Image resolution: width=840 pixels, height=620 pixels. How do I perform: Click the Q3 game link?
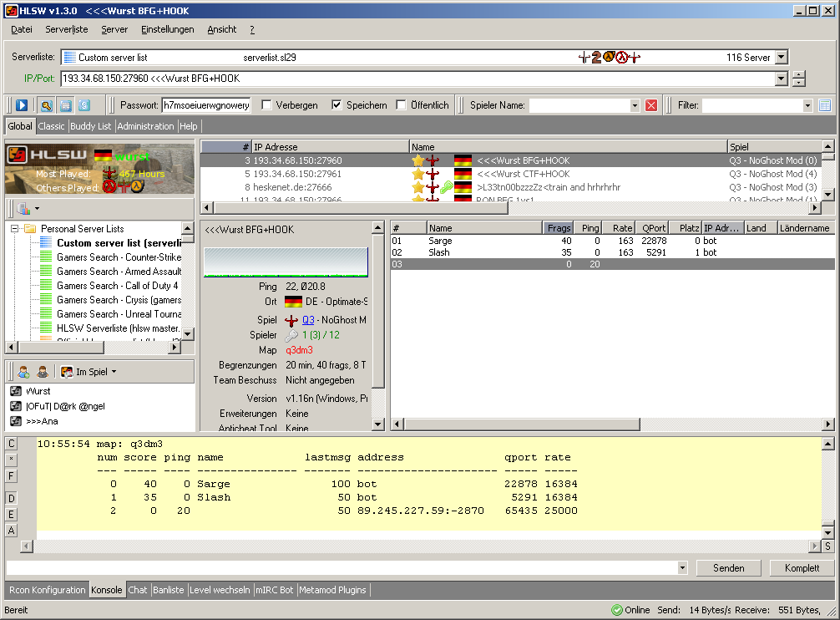[308, 320]
